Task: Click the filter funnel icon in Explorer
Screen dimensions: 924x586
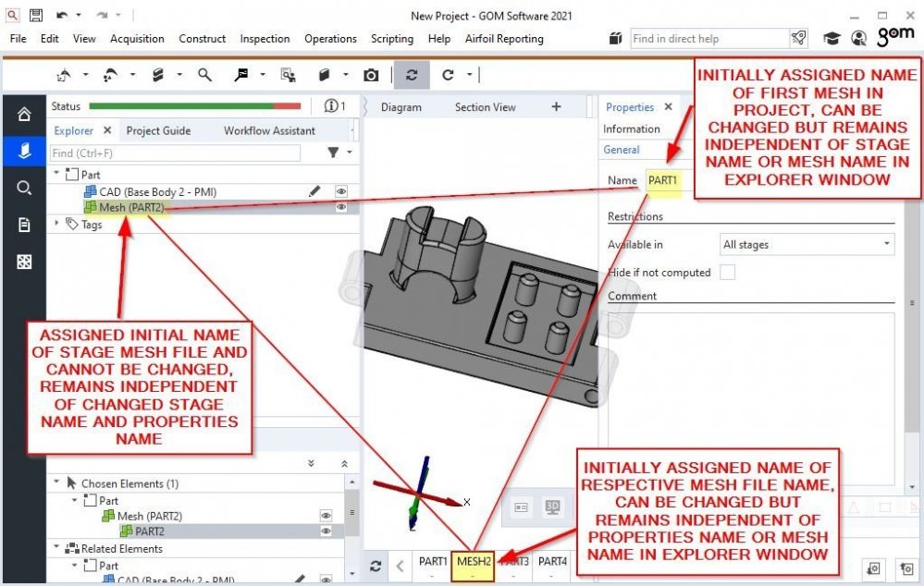Action: [x=333, y=153]
